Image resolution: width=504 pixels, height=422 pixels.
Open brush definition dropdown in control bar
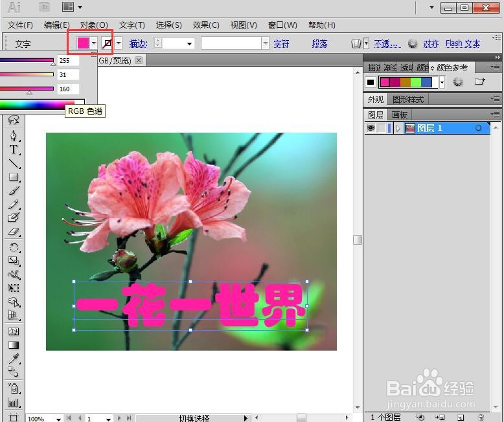[265, 43]
